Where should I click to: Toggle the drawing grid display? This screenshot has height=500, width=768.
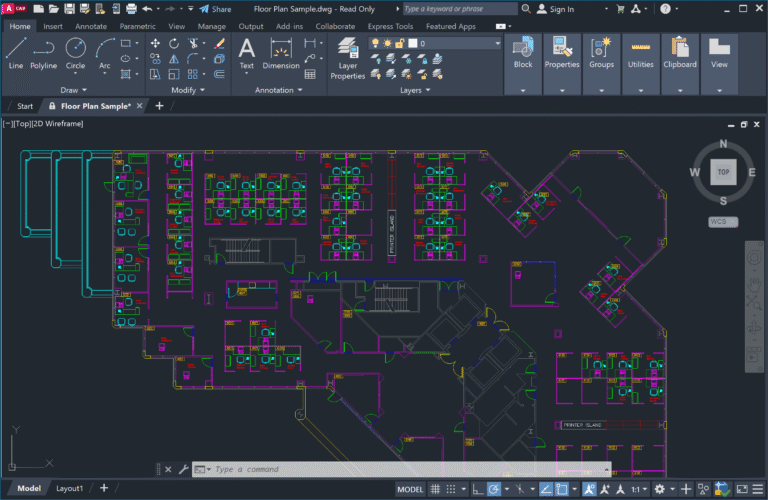435,489
